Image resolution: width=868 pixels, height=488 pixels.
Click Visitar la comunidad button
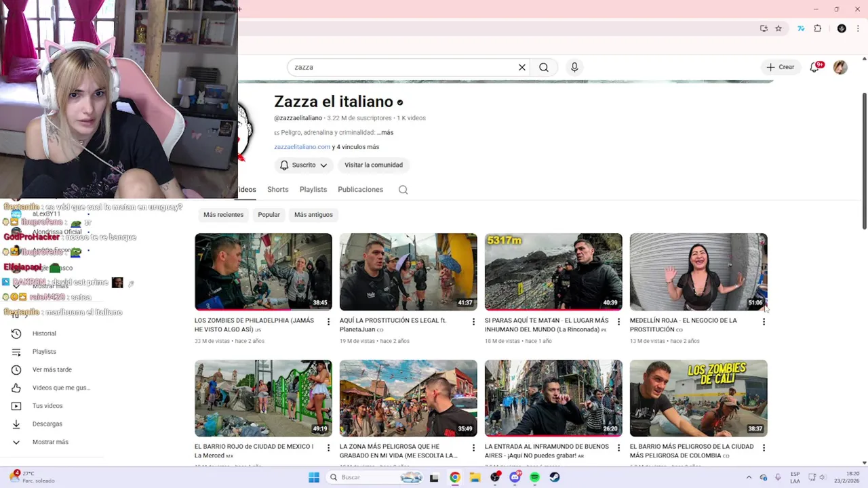[x=374, y=165]
